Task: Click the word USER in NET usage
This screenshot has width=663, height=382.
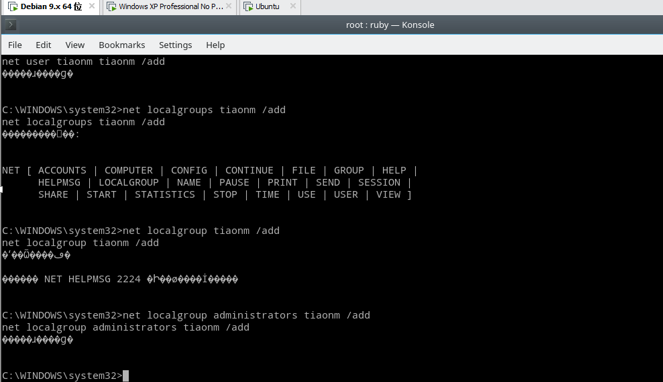Action: [x=346, y=195]
